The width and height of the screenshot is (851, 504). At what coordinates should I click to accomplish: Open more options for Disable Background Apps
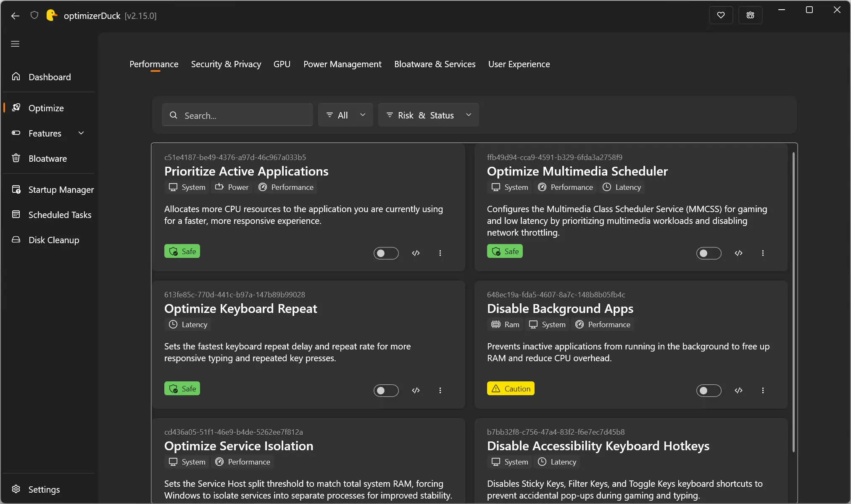[x=763, y=391]
